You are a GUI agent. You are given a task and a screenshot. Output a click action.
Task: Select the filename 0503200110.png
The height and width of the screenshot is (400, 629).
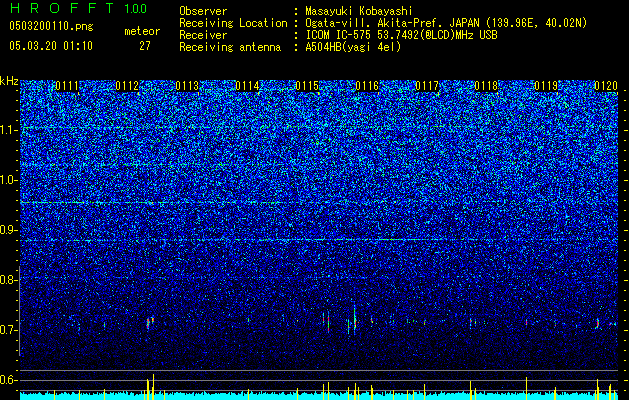pos(51,26)
